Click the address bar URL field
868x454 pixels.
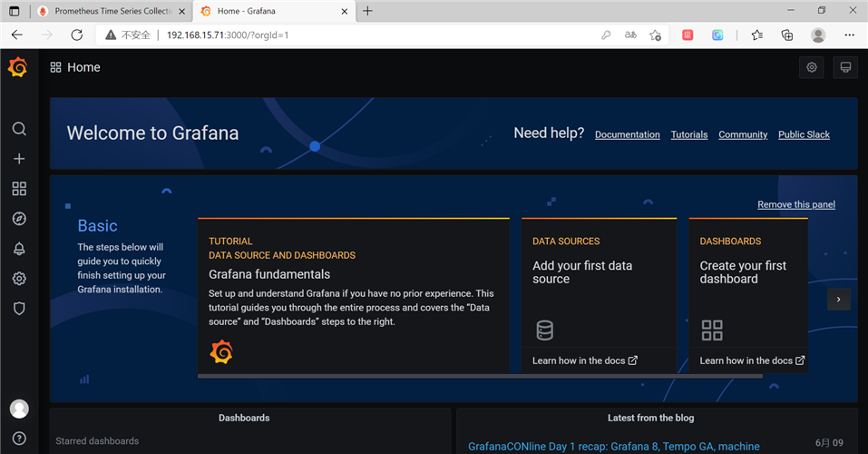(382, 35)
